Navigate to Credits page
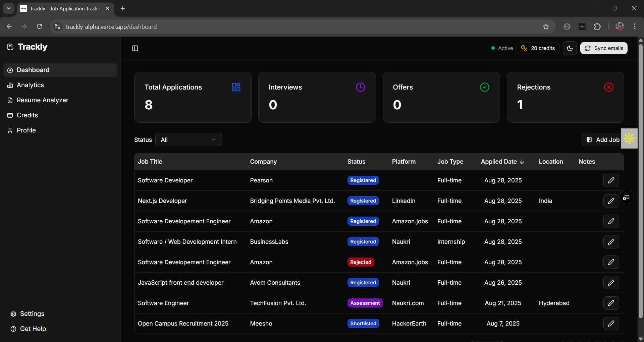This screenshot has height=342, width=644. click(x=60, y=115)
